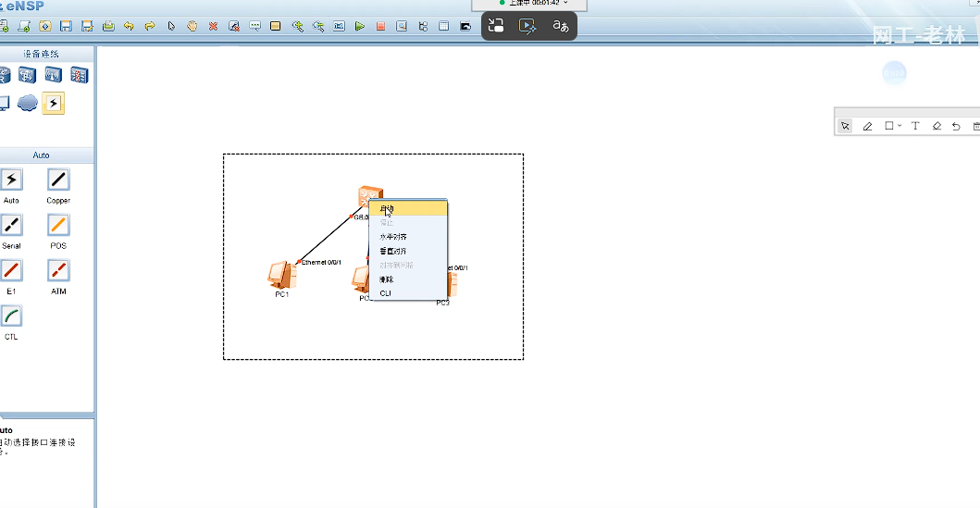Click 垂直对齐 in the context menu

[408, 251]
